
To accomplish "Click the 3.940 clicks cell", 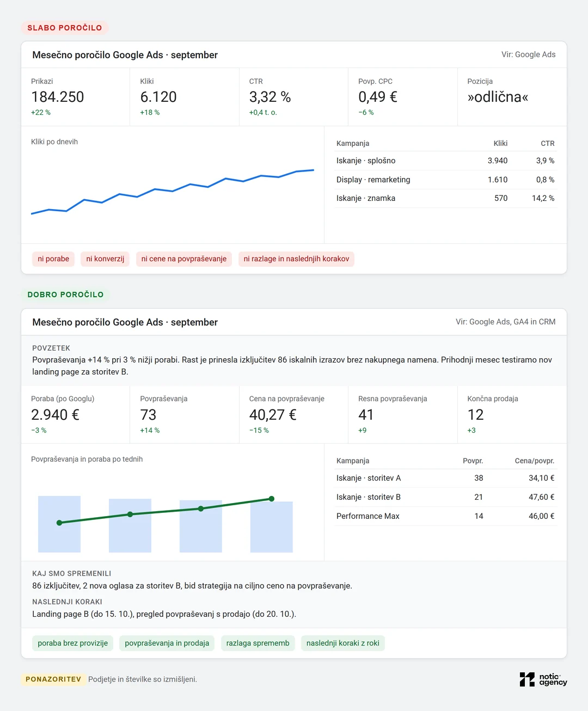I will point(498,161).
